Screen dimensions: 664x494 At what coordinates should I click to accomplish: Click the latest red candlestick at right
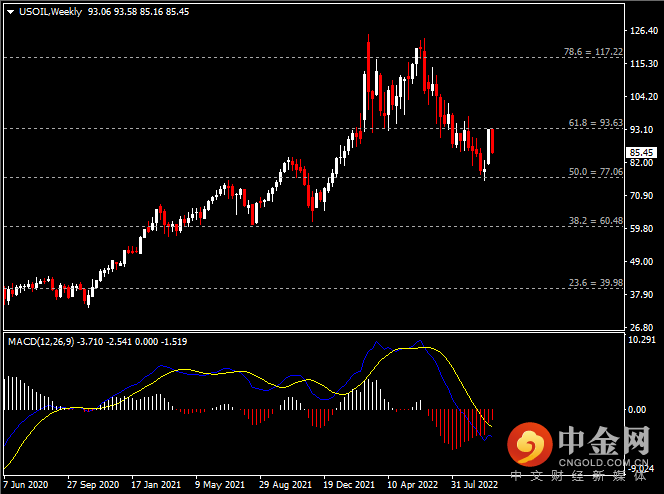[x=492, y=141]
